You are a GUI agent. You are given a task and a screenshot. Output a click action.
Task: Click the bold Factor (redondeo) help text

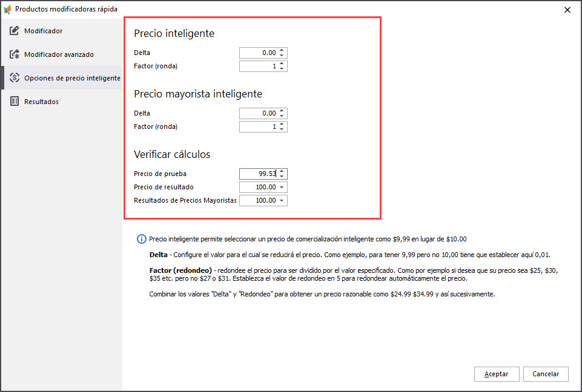[180, 270]
